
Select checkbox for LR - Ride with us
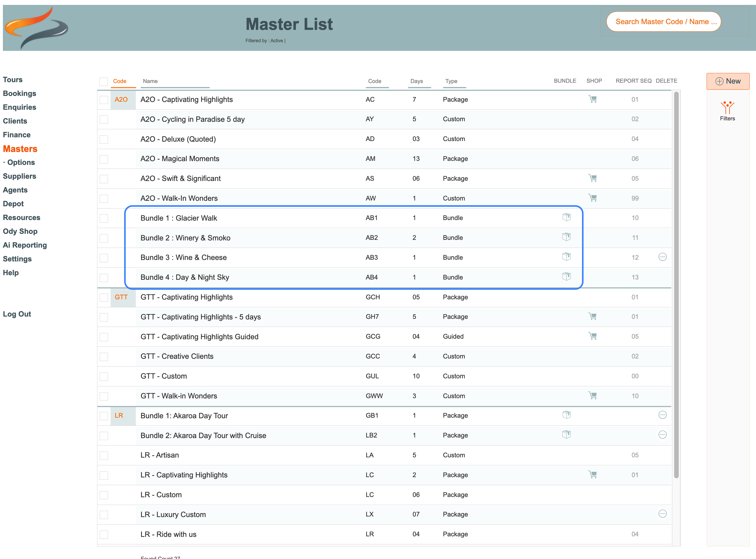click(104, 535)
